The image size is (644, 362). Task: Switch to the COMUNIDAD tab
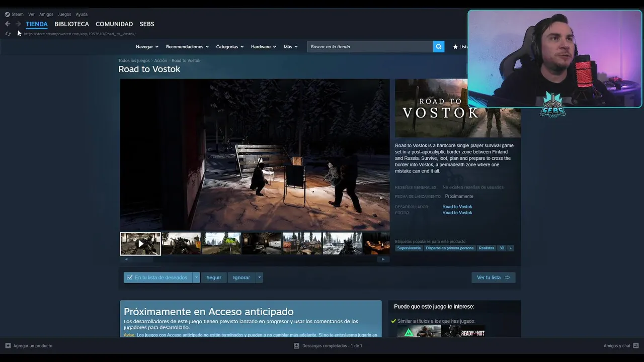[114, 24]
